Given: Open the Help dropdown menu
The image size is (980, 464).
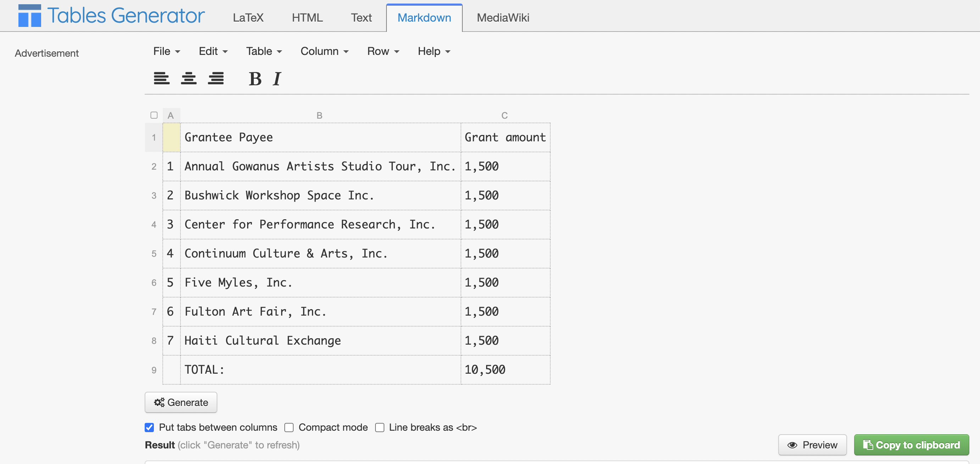Looking at the screenshot, I should click(434, 51).
